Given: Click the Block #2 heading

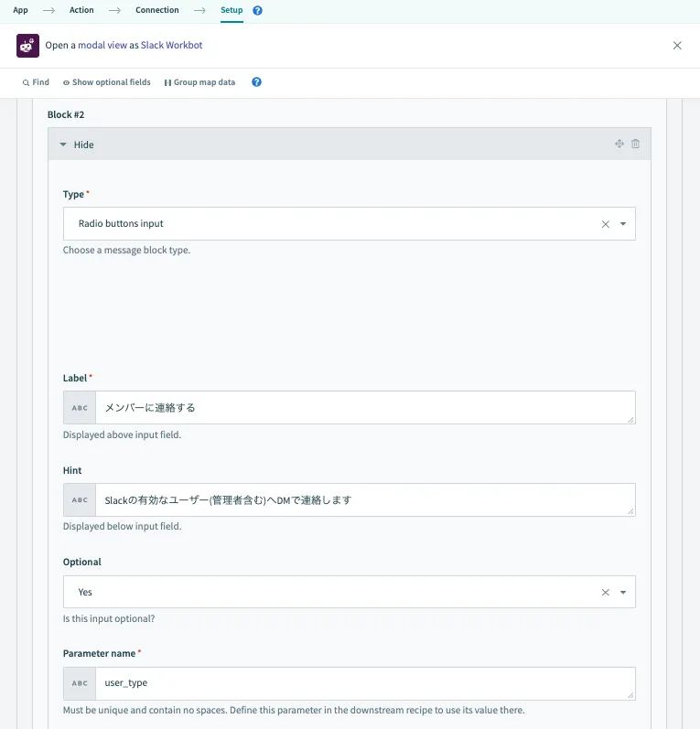Looking at the screenshot, I should coord(66,115).
